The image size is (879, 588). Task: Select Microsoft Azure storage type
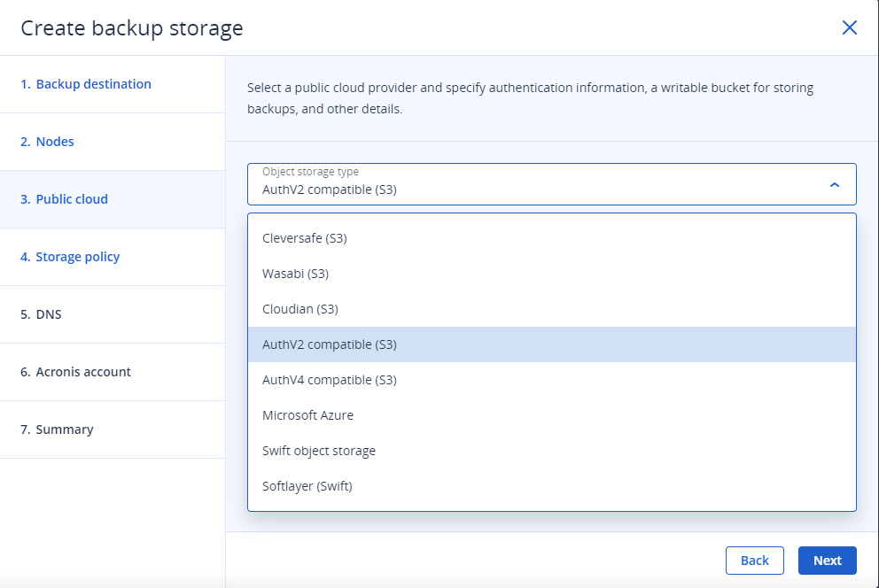(x=552, y=415)
